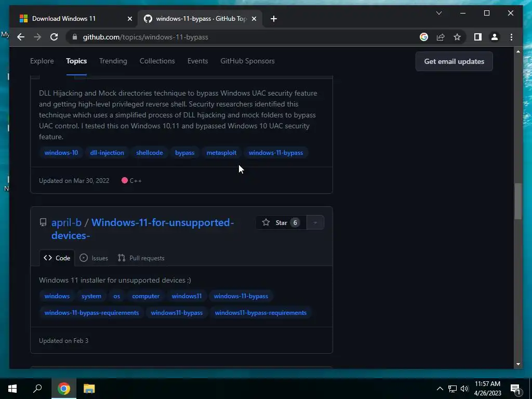
Task: Toggle the Chrome side panel
Action: (478, 37)
